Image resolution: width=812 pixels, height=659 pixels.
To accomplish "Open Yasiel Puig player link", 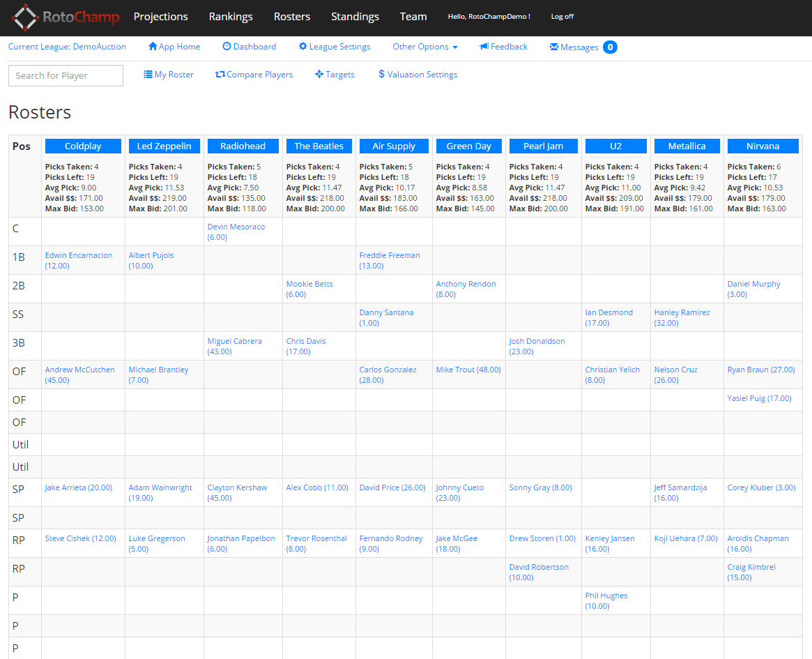I will point(759,398).
